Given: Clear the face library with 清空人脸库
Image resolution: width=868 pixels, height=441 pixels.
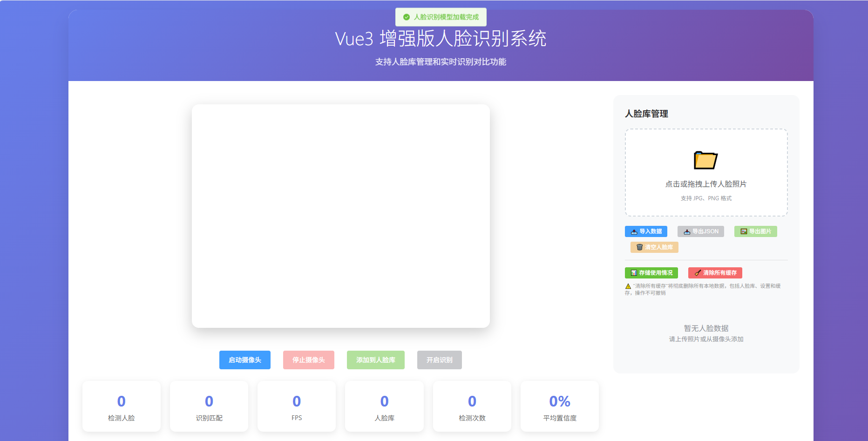Looking at the screenshot, I should 654,247.
